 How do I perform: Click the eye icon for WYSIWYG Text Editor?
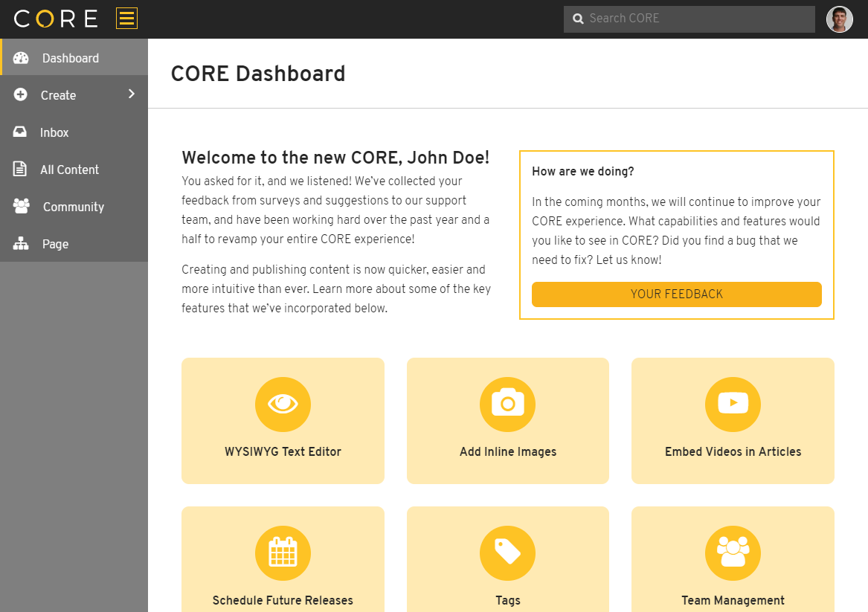pos(283,405)
